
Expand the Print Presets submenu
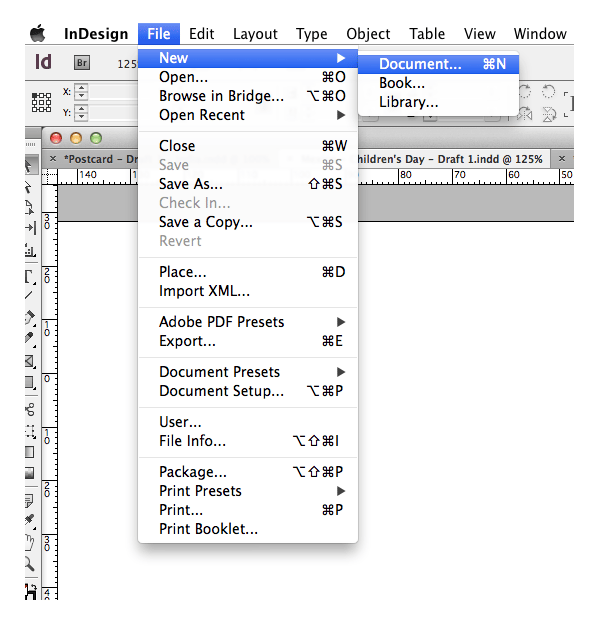pyautogui.click(x=341, y=491)
